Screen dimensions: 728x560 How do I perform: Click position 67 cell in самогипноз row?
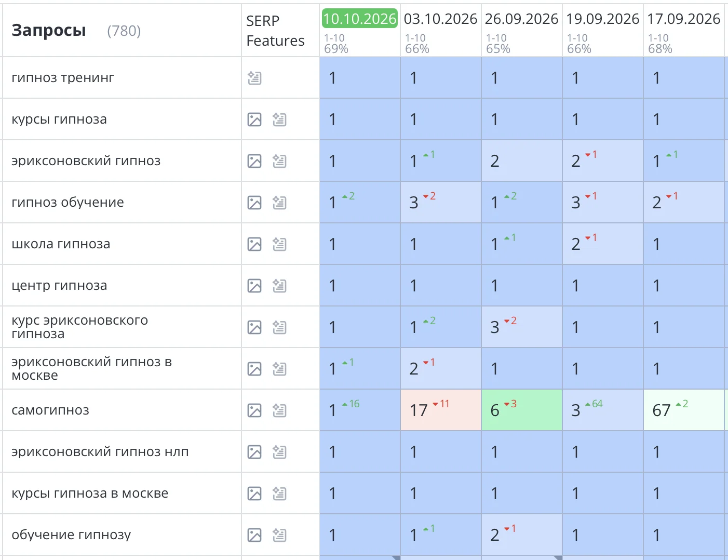coord(684,410)
